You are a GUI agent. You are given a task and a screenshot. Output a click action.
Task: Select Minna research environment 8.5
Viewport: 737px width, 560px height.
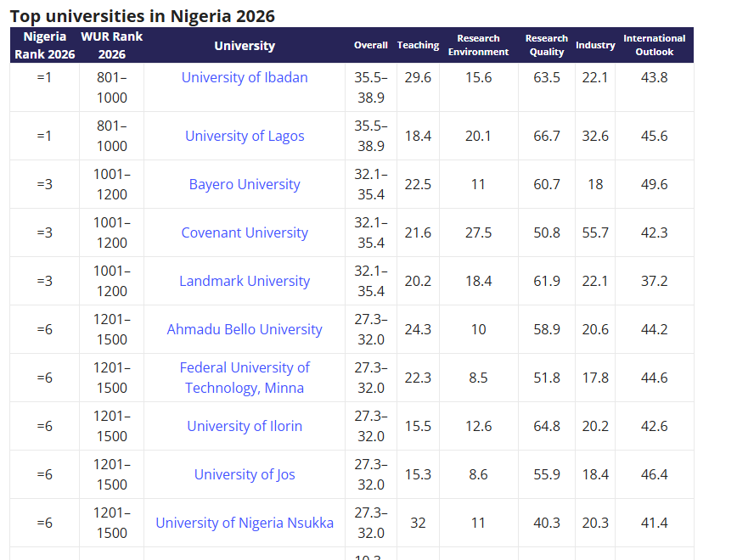pos(478,378)
